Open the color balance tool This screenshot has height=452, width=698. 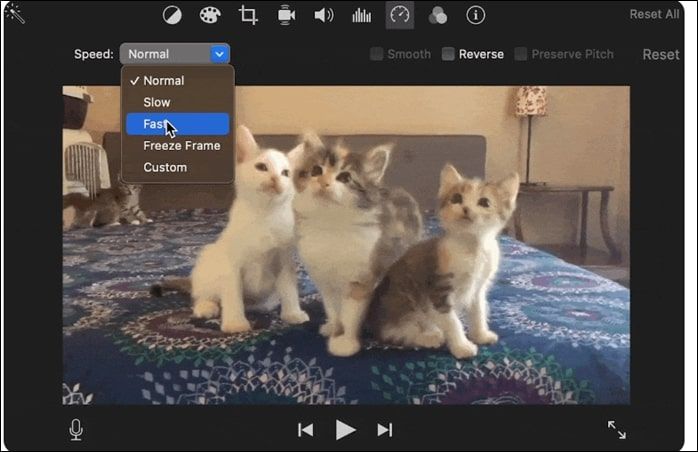tap(172, 15)
